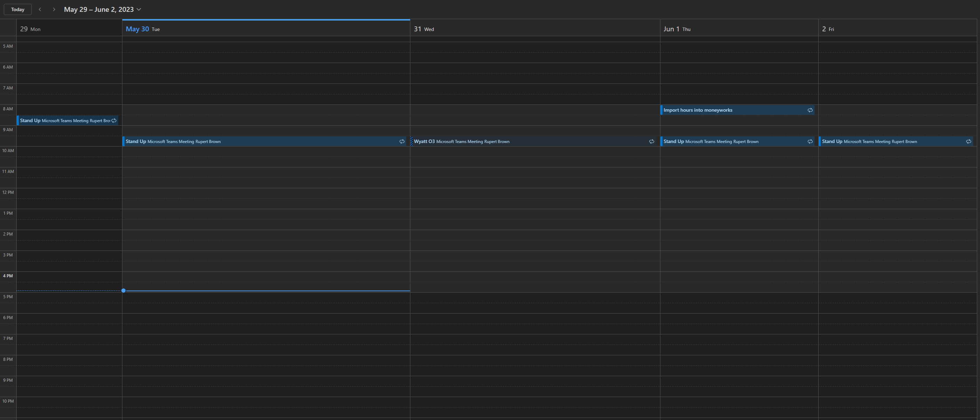Click the Today button
The image size is (980, 420).
tap(17, 9)
